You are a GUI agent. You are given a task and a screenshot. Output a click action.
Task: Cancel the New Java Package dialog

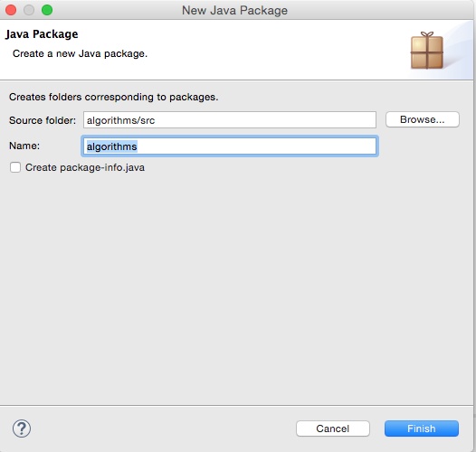[333, 428]
